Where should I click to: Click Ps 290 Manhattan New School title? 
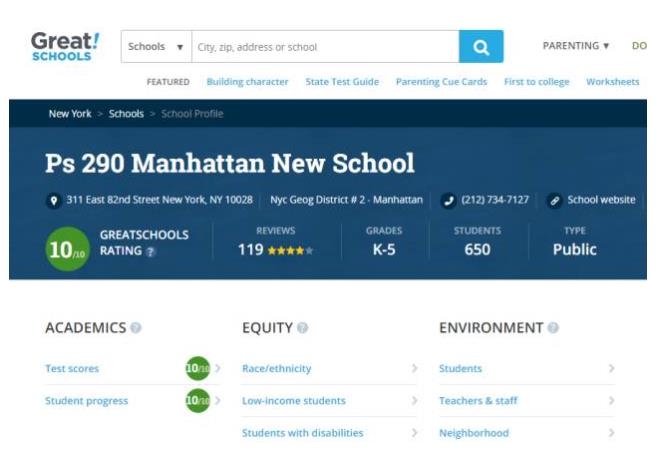coord(230,163)
